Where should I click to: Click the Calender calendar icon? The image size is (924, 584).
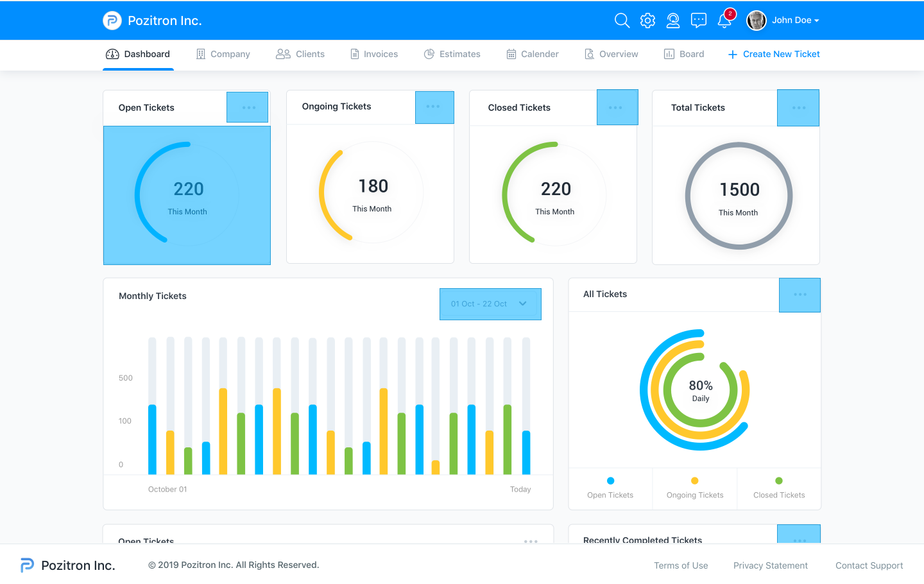511,54
